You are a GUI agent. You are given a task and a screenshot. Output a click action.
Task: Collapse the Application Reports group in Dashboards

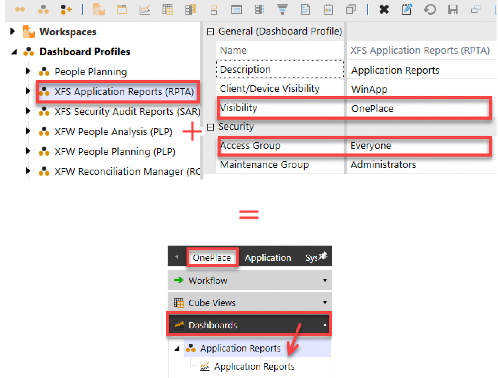[x=177, y=349]
